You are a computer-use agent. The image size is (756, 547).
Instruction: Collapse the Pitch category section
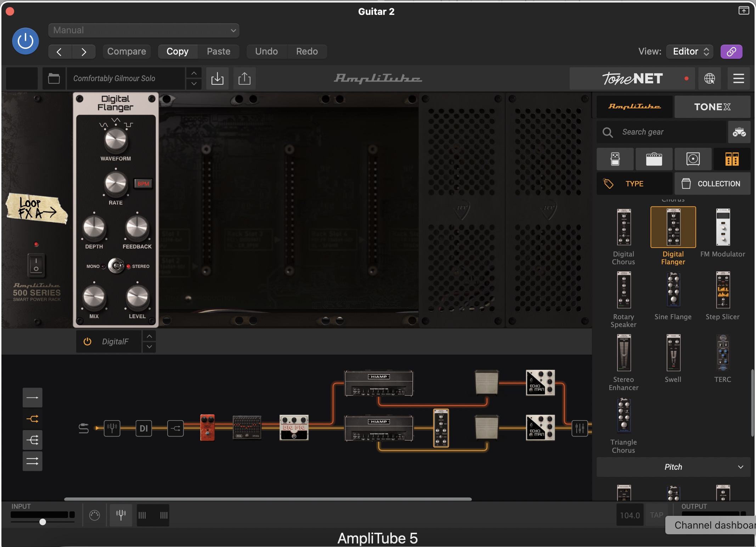coord(673,467)
